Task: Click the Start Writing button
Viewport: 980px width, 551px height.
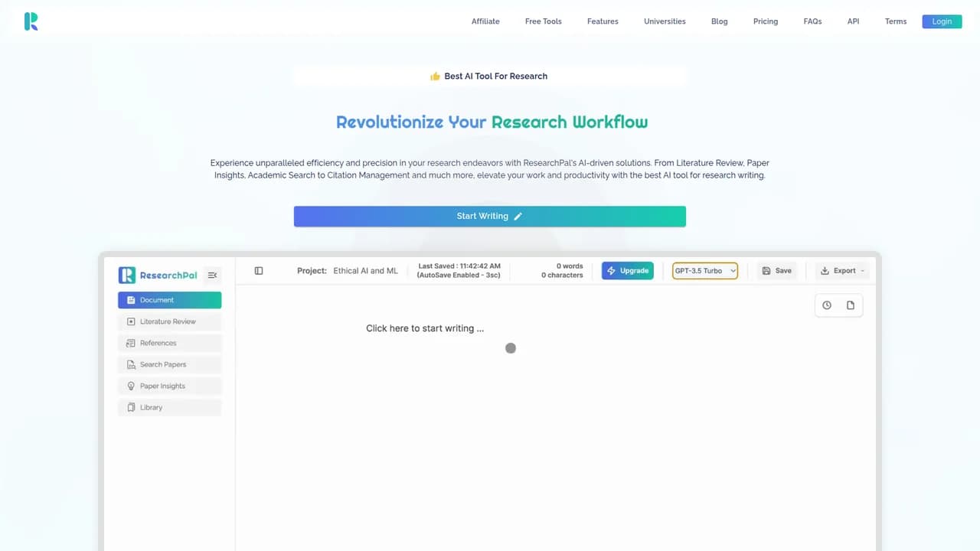Action: pyautogui.click(x=490, y=217)
